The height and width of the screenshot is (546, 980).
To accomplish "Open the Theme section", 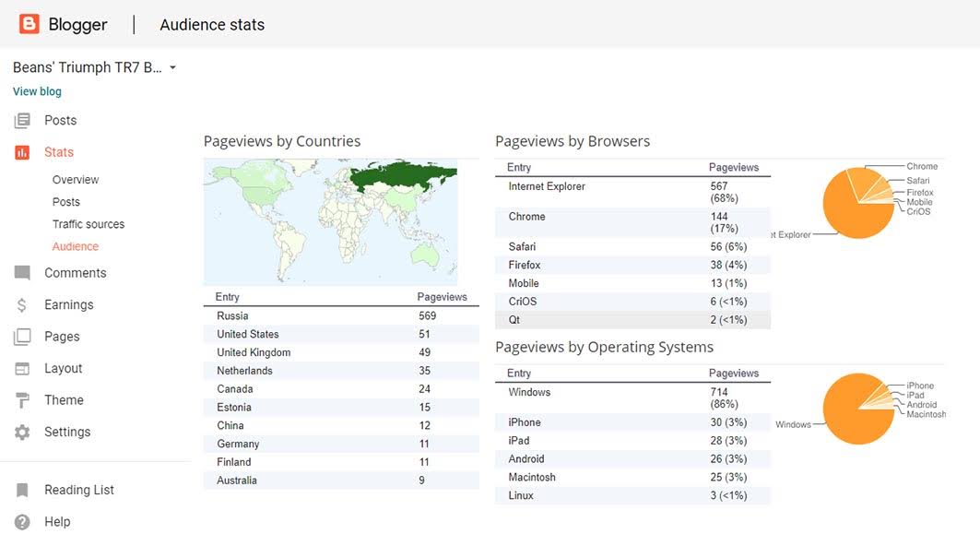I will pos(64,400).
